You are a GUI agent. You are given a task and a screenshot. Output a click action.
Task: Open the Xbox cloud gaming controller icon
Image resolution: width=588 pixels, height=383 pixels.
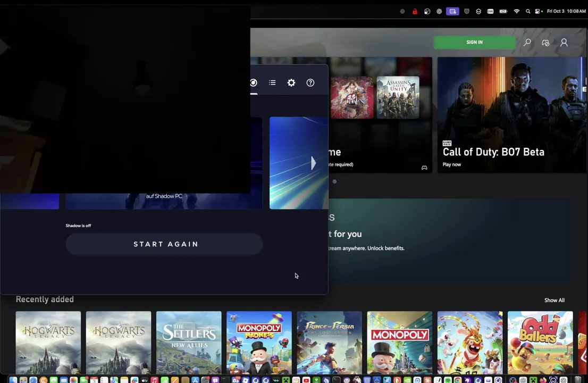tap(545, 43)
